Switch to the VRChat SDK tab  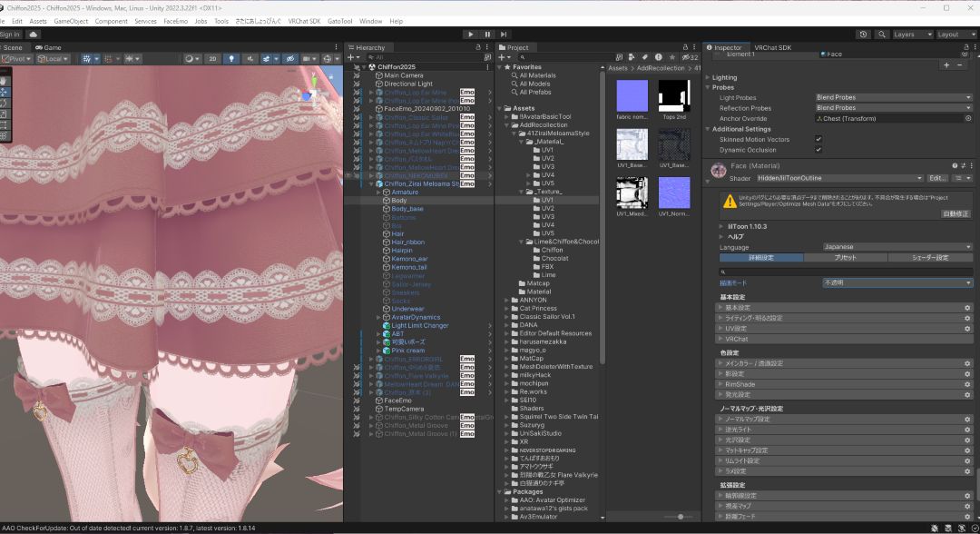coord(772,47)
